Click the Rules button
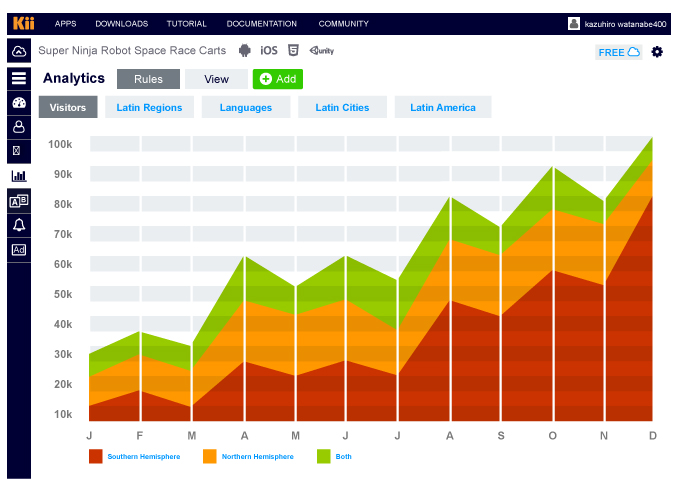 [x=148, y=79]
